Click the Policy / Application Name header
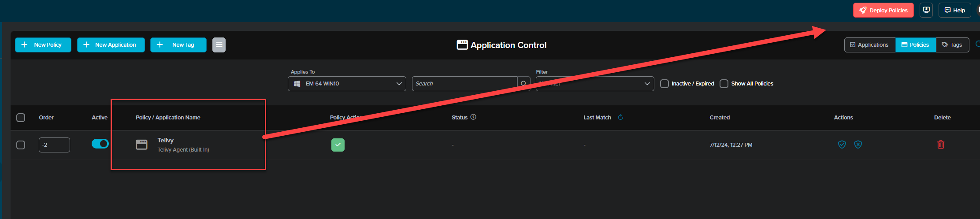Image resolution: width=980 pixels, height=219 pixels. [168, 118]
